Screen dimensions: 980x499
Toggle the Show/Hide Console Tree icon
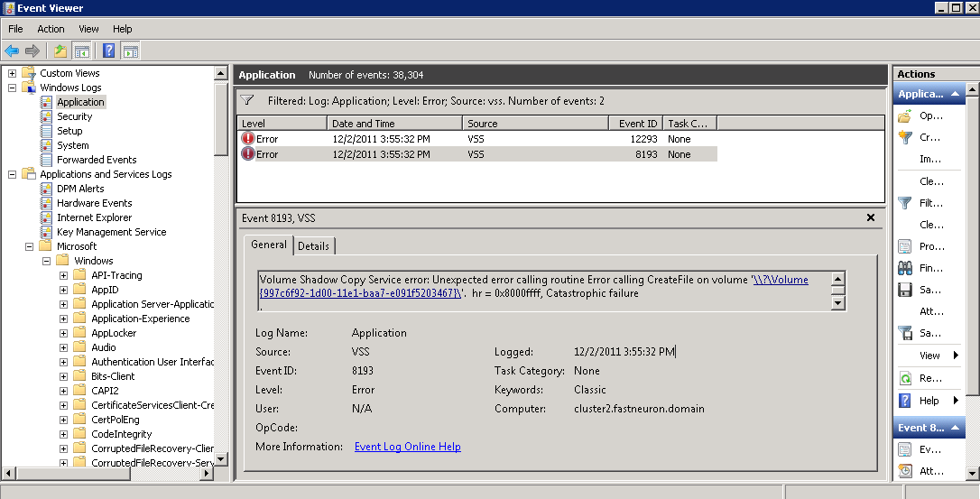point(80,51)
